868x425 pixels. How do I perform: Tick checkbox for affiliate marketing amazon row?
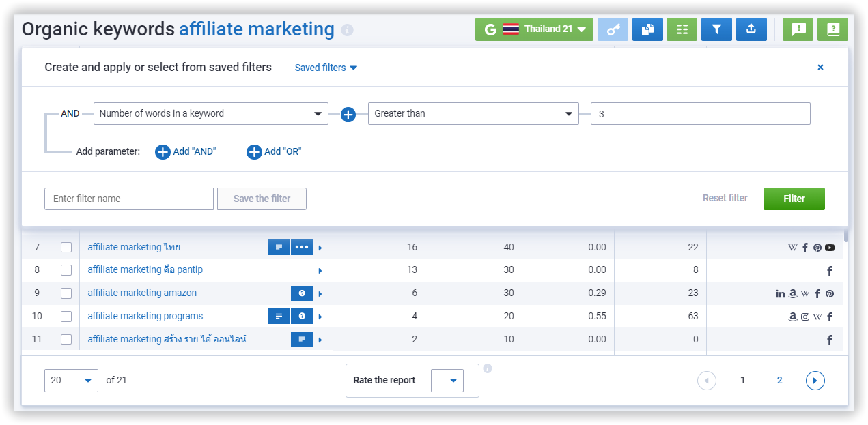(66, 293)
